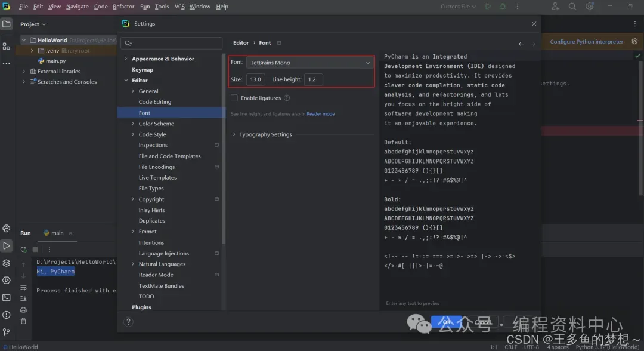Expand the Code Style node
644x351 pixels.
[x=132, y=134]
